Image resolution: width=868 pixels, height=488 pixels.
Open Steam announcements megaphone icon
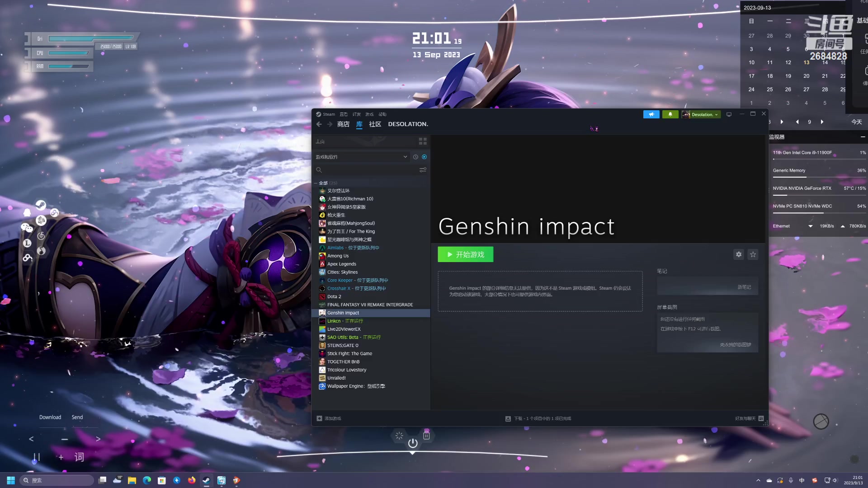651,114
